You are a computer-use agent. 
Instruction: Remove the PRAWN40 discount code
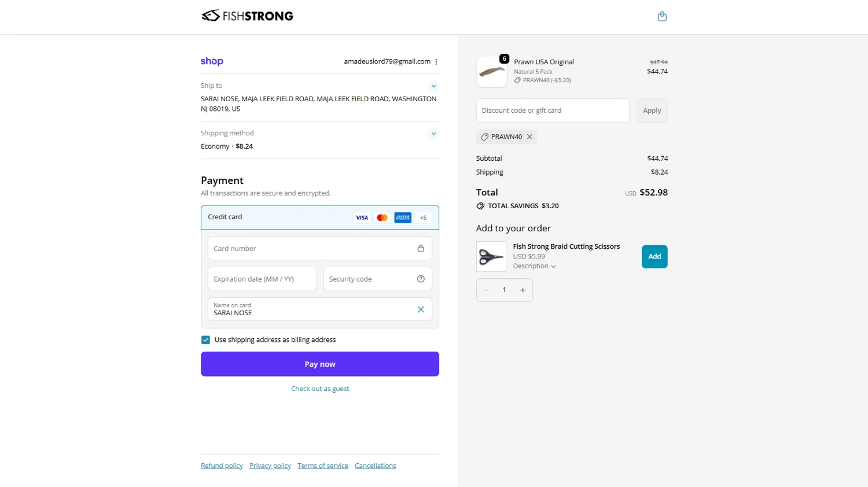[529, 137]
